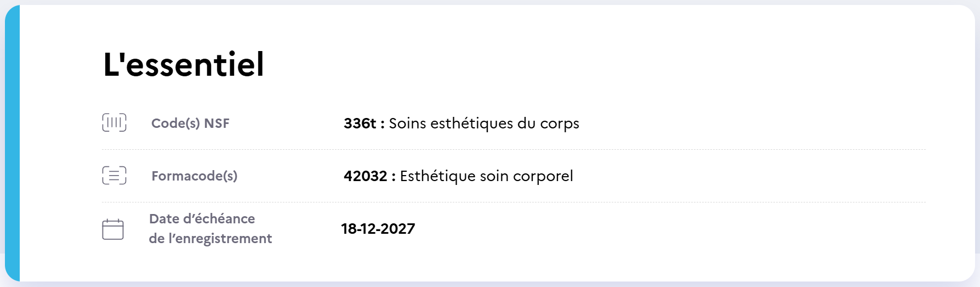Click the de l'enregistrement label line
The height and width of the screenshot is (287, 980).
(210, 239)
